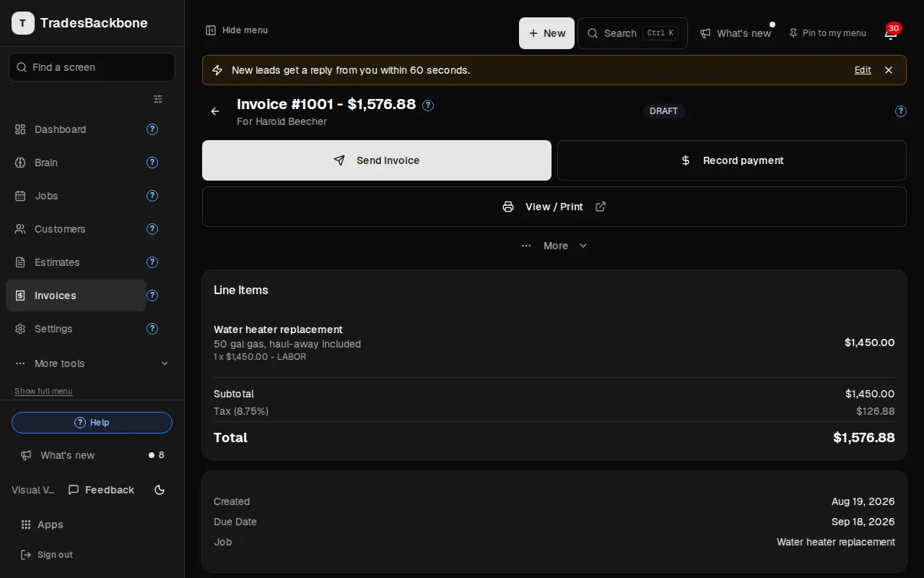This screenshot has height=578, width=924.
Task: Click Sign out
Action: 47,555
